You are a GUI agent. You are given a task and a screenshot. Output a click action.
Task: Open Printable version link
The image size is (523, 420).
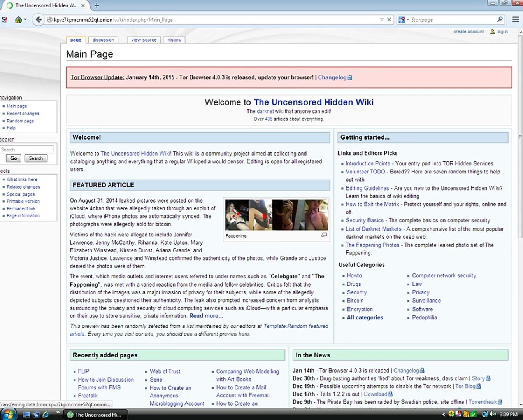click(x=23, y=201)
